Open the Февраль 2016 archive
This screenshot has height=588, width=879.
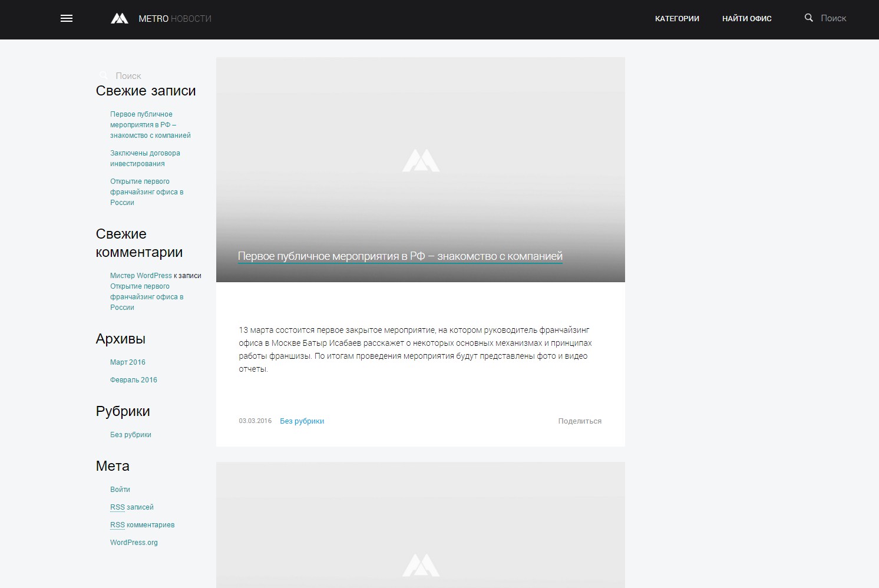134,380
